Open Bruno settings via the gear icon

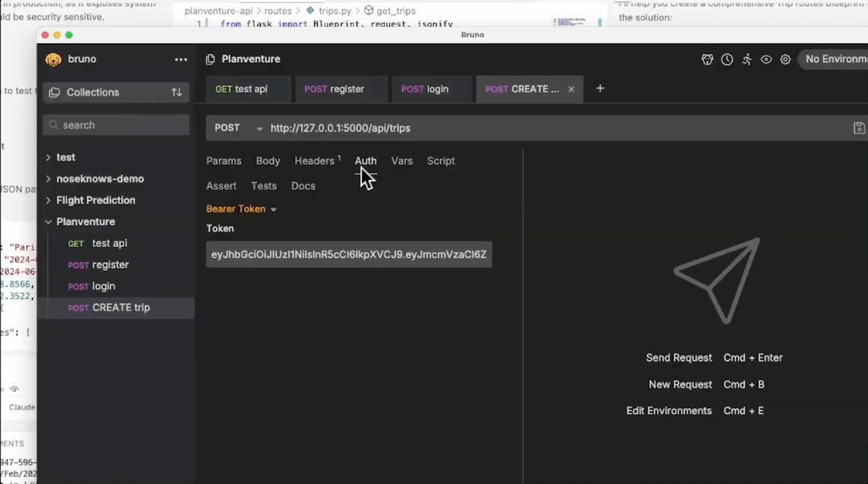785,59
